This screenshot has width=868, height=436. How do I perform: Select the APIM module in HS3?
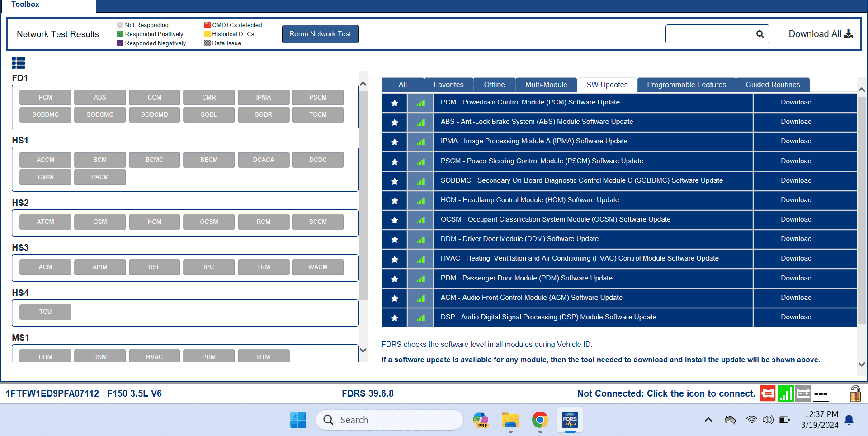(x=100, y=267)
